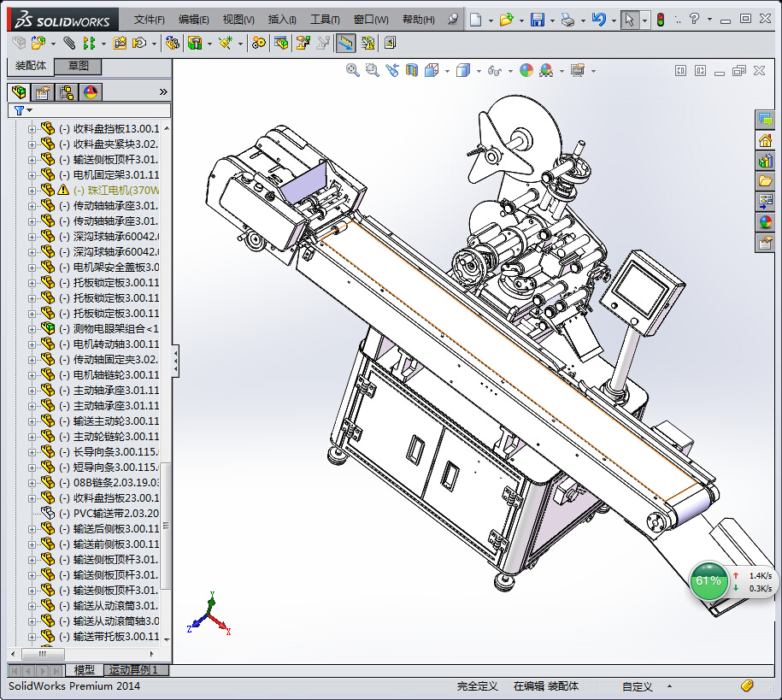Viewport: 782px width, 700px height.
Task: Select the Mate paperclip tool
Action: (69, 44)
